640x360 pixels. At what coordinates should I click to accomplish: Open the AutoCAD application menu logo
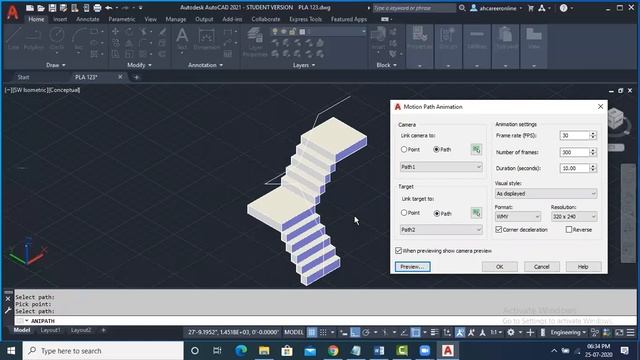coord(12,12)
